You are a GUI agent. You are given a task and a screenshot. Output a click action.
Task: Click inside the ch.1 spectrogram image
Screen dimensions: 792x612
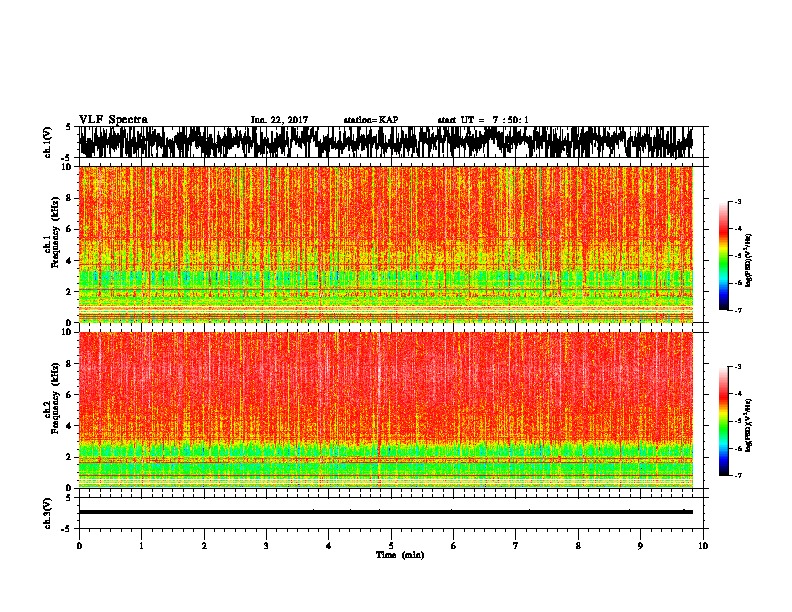pyautogui.click(x=386, y=244)
